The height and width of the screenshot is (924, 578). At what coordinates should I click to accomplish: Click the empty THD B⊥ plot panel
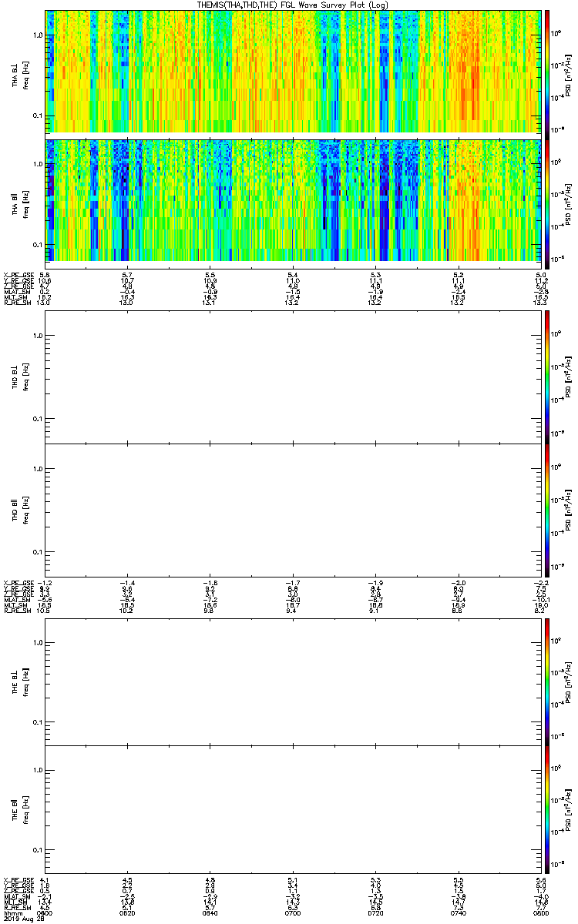click(x=293, y=377)
